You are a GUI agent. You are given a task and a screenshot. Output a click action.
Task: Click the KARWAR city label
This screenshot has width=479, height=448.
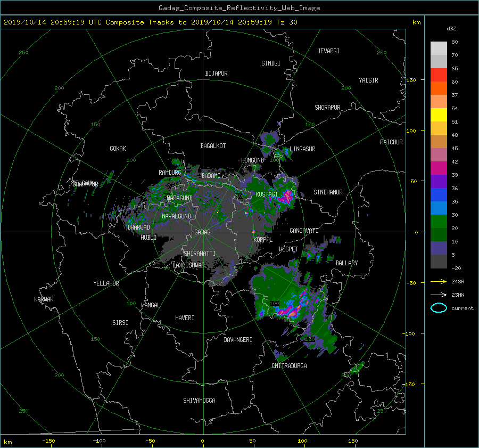pos(44,299)
